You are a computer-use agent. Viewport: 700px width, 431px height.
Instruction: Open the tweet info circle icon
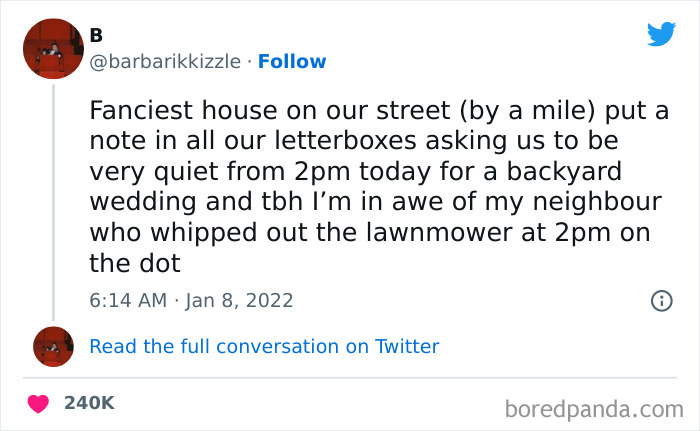[661, 300]
